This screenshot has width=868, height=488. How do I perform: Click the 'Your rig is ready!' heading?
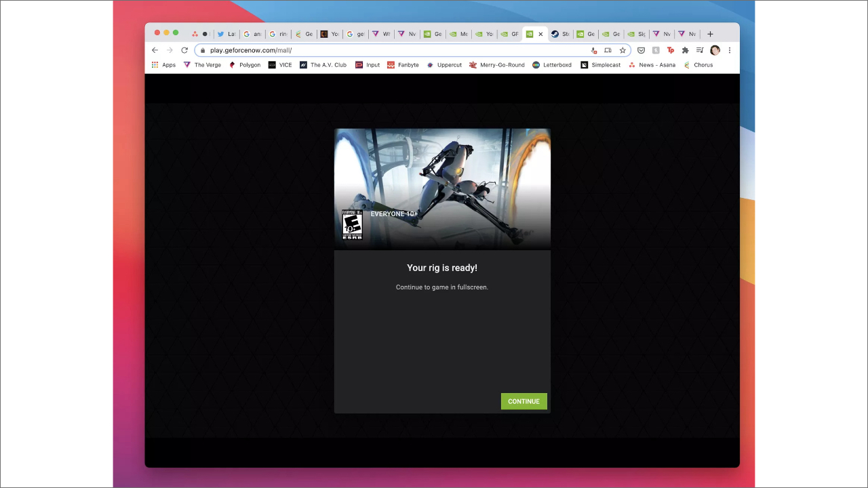[442, 268]
